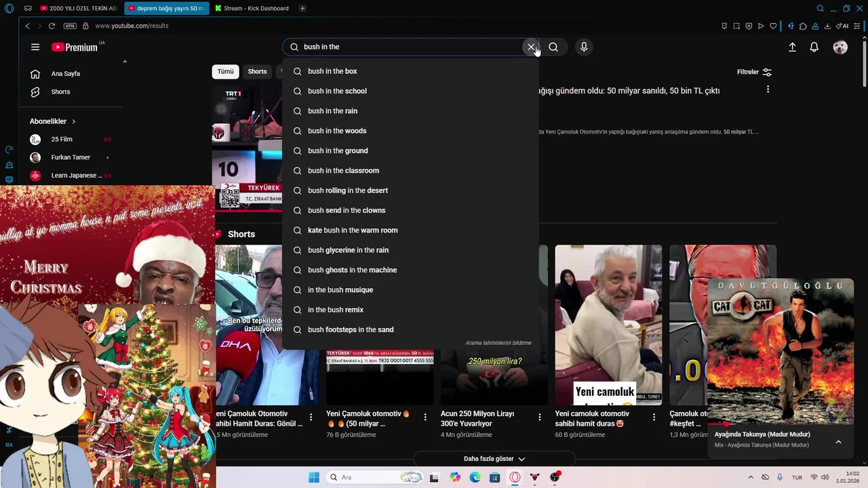The width and height of the screenshot is (868, 488).
Task: Open YouTube hamburger guide menu
Action: click(35, 47)
